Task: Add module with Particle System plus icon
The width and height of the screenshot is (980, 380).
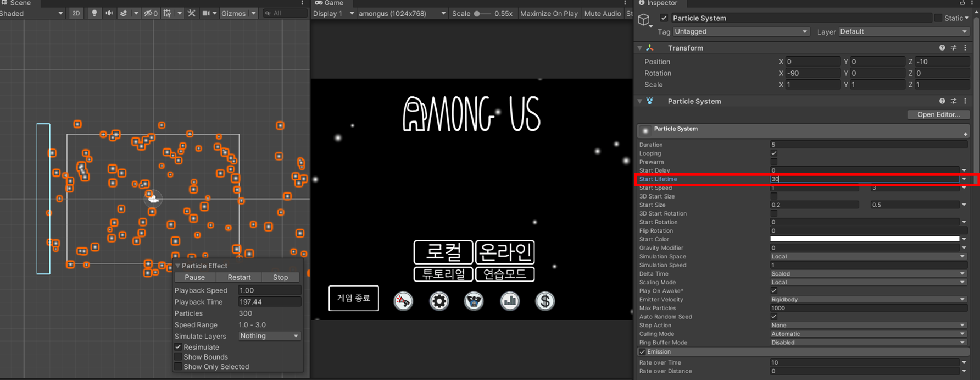Action: 965,134
